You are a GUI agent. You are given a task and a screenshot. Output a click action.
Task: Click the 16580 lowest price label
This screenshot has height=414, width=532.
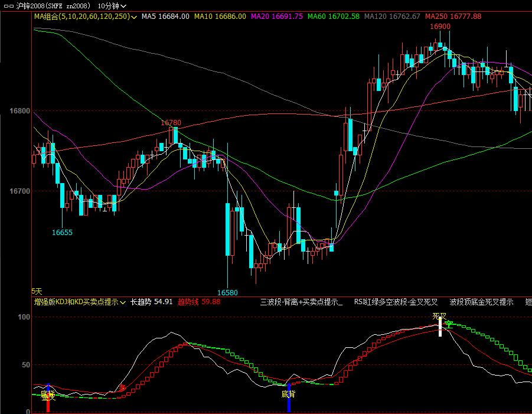click(x=227, y=292)
